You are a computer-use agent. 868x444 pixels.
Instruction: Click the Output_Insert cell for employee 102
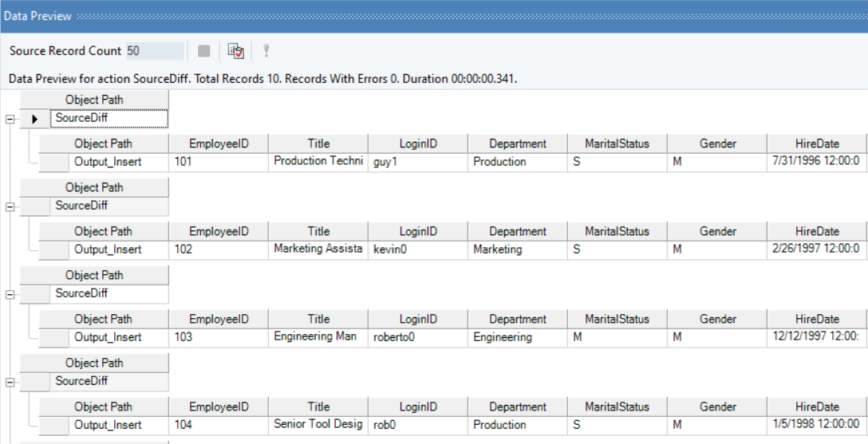[x=108, y=250]
